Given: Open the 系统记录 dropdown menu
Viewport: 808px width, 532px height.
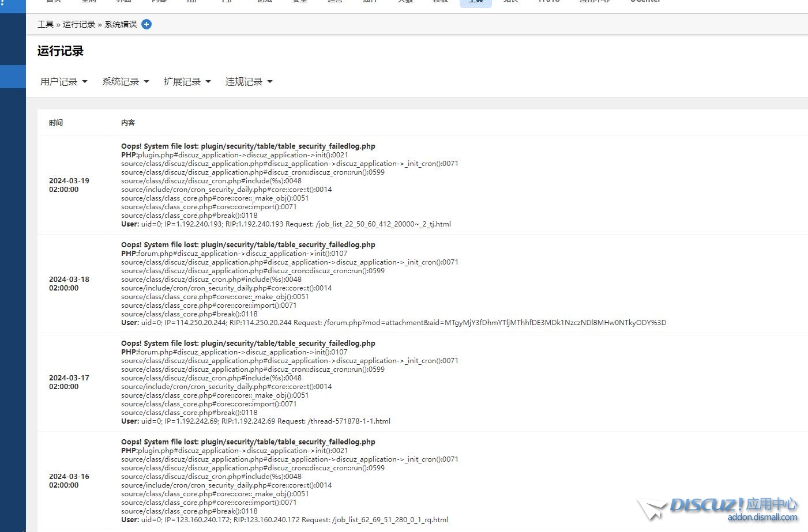Looking at the screenshot, I should coord(125,82).
